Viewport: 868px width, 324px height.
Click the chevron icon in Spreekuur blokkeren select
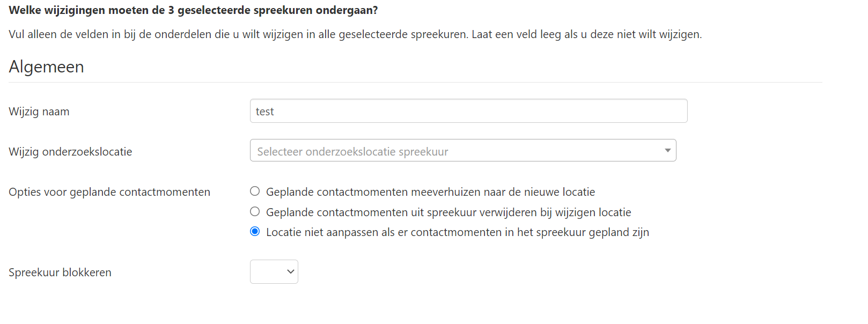tap(291, 272)
